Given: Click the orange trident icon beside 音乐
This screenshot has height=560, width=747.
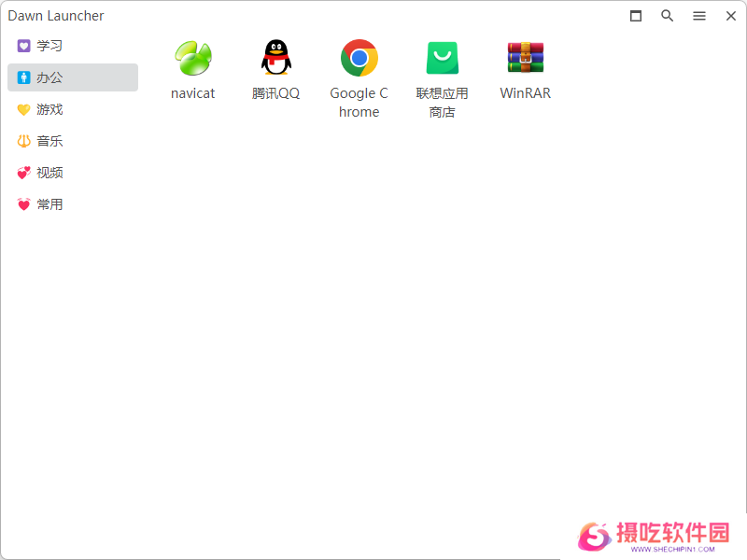Looking at the screenshot, I should click(x=24, y=141).
